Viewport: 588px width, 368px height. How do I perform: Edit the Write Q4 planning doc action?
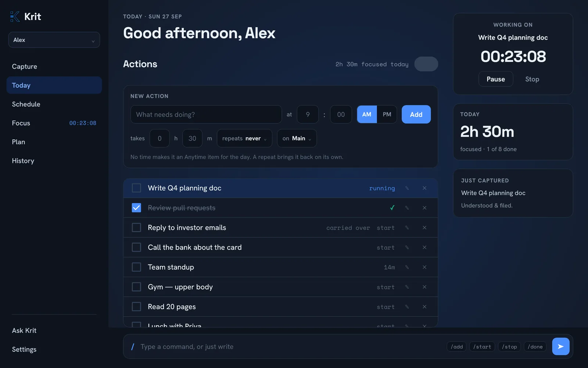point(407,188)
